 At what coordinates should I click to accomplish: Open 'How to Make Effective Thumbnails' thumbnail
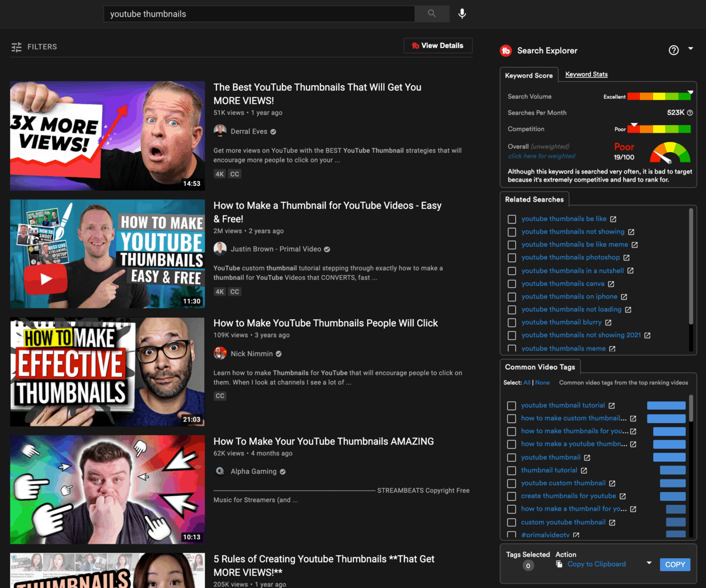tap(107, 372)
